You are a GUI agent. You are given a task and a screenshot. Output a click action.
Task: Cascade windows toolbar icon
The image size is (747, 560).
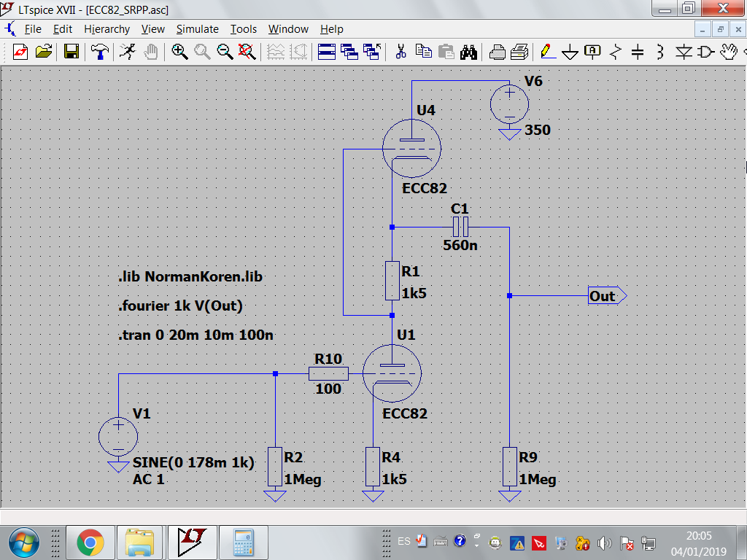(x=349, y=52)
